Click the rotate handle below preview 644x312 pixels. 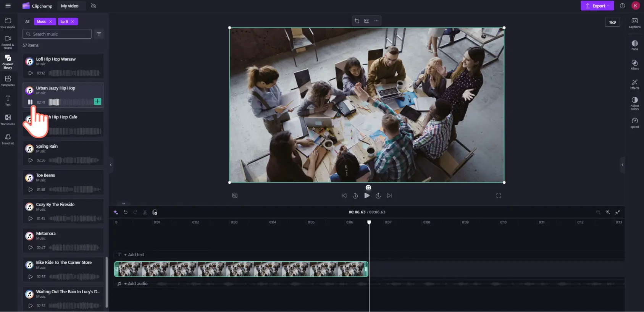point(368,188)
